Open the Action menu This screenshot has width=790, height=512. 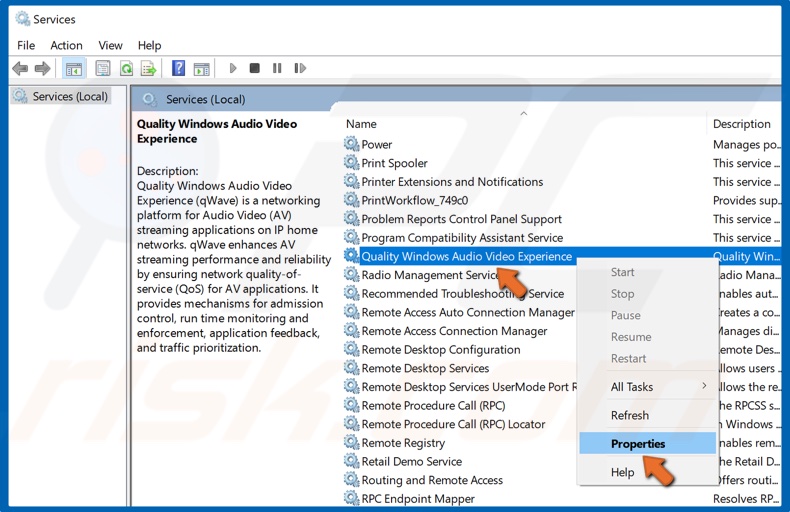67,45
